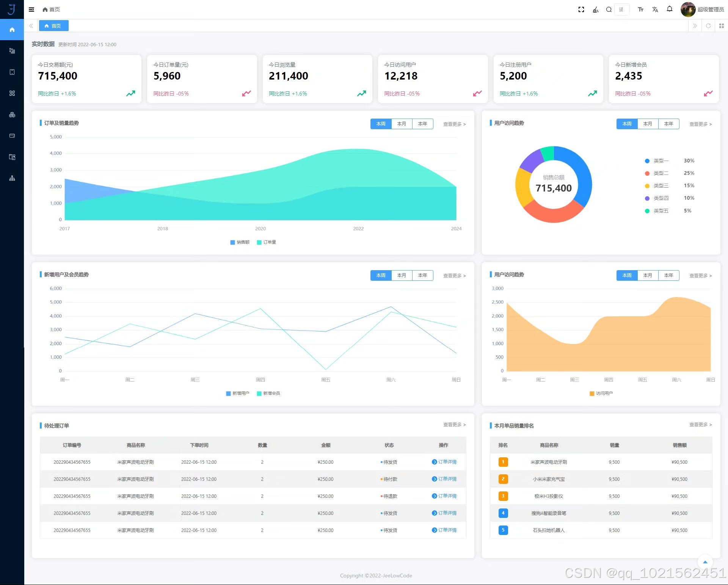
Task: Switch 订单及销量趋势 chart to 本月
Action: click(x=402, y=124)
